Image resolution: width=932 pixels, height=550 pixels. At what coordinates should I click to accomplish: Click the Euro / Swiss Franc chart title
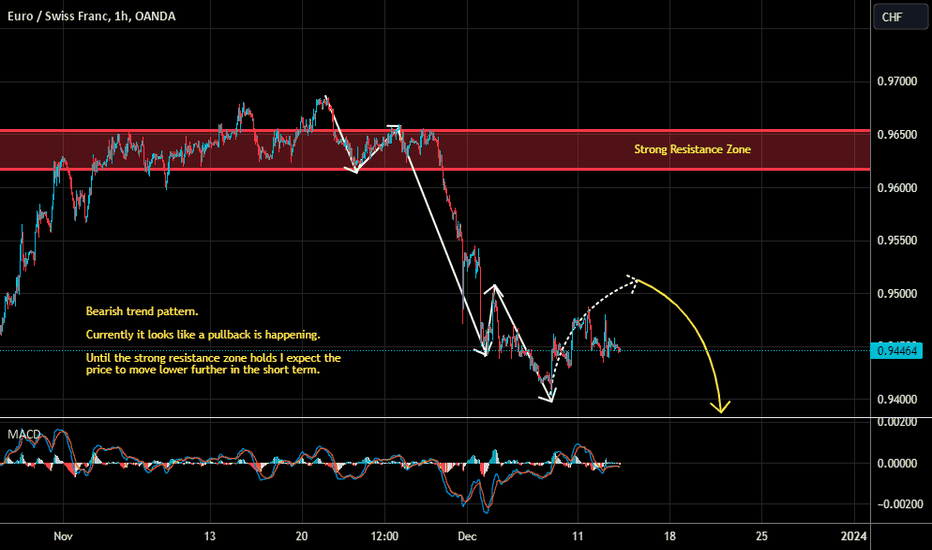[91, 16]
